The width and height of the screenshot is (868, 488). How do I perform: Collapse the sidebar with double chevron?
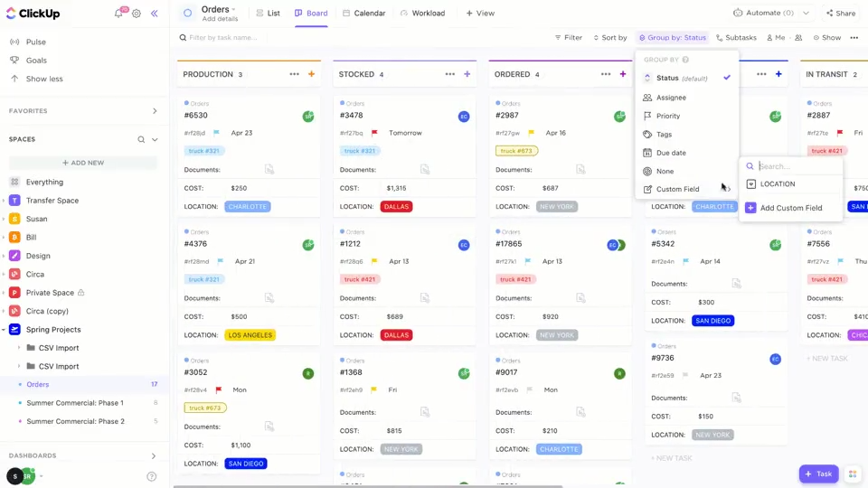point(155,14)
